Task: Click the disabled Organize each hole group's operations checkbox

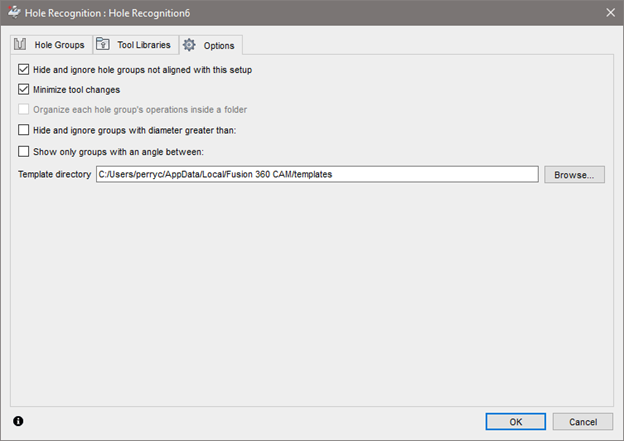Action: click(23, 109)
